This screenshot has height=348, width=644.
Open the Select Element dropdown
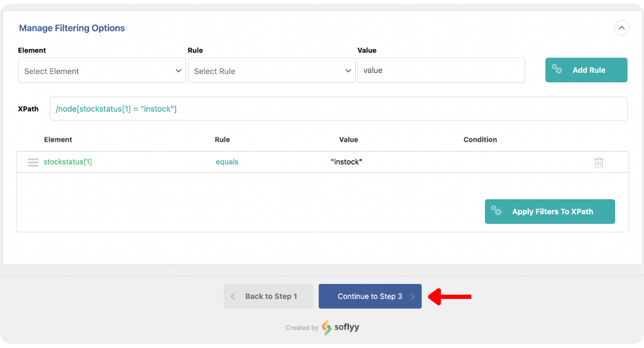[x=102, y=71]
